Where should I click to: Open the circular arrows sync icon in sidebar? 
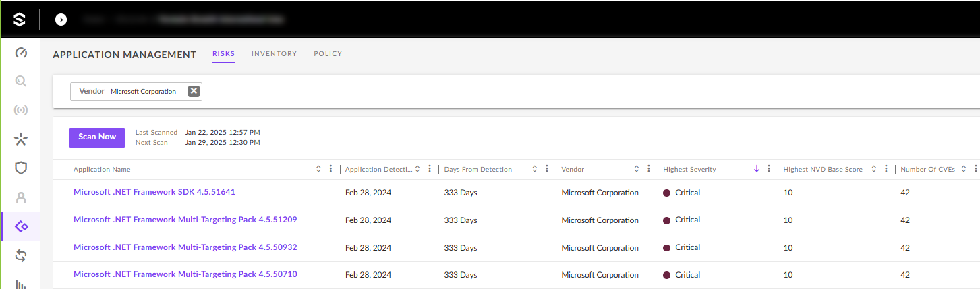point(21,255)
